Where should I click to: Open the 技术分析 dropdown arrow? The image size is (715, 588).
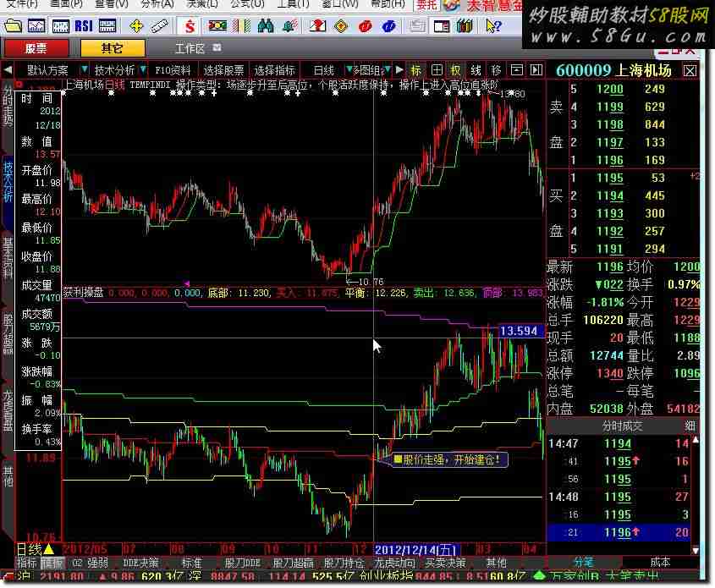[x=143, y=69]
